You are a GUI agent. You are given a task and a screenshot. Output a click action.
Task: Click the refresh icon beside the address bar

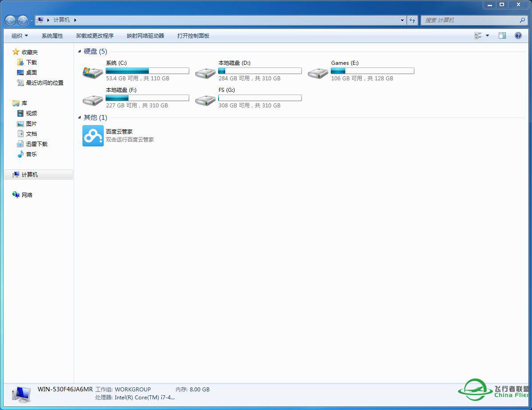pyautogui.click(x=412, y=20)
